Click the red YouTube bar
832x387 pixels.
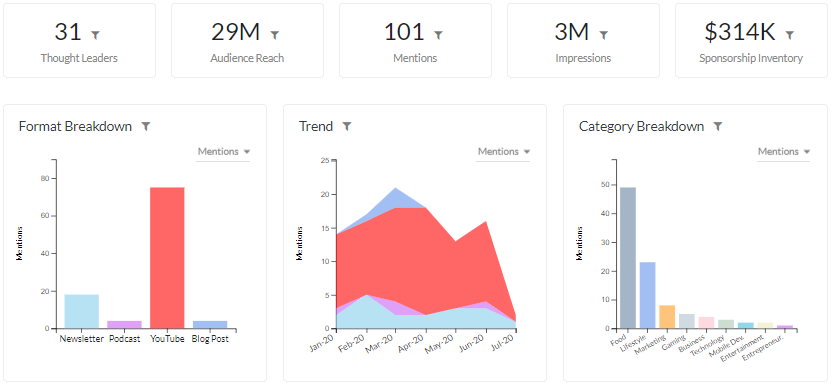pos(167,258)
